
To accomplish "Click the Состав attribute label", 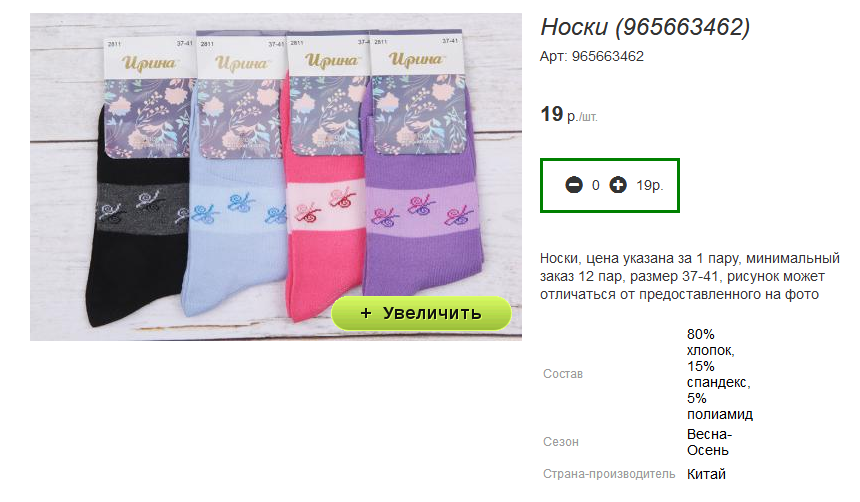I will [x=563, y=374].
